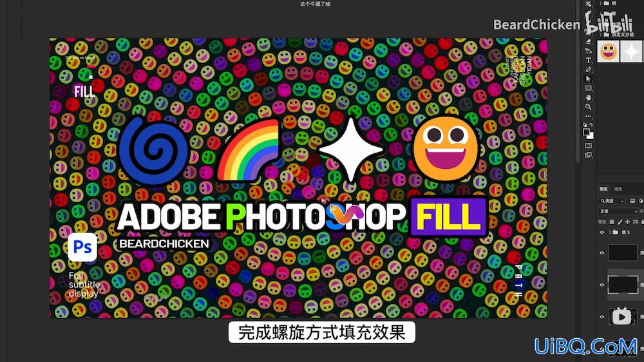This screenshot has height=362, width=644.
Task: Switch to the 通道 tab
Action: click(618, 189)
